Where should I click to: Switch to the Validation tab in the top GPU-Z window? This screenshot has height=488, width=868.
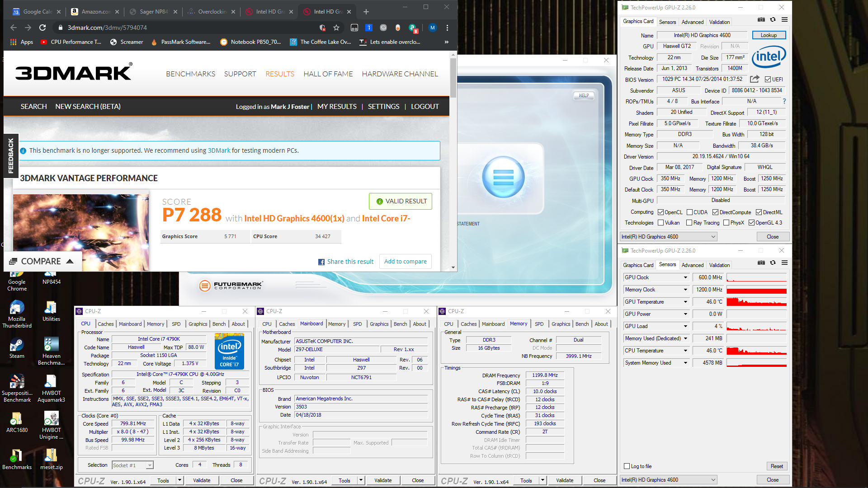(x=719, y=22)
